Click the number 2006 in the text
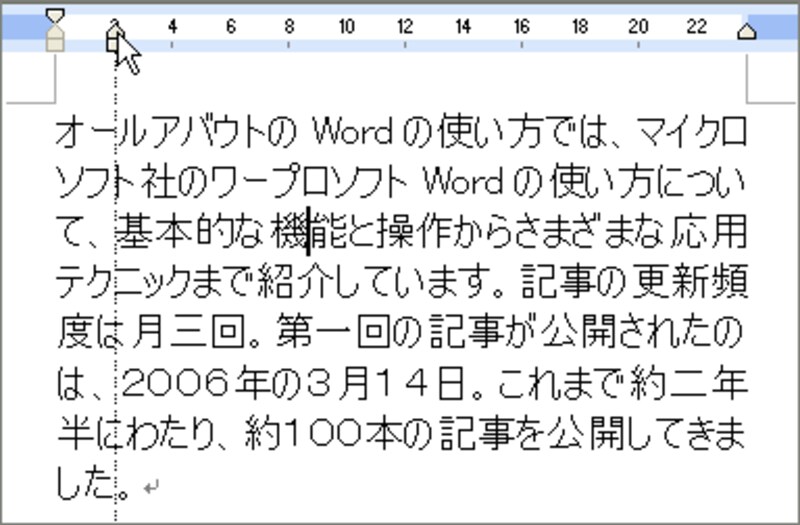800x525 pixels. 175,384
